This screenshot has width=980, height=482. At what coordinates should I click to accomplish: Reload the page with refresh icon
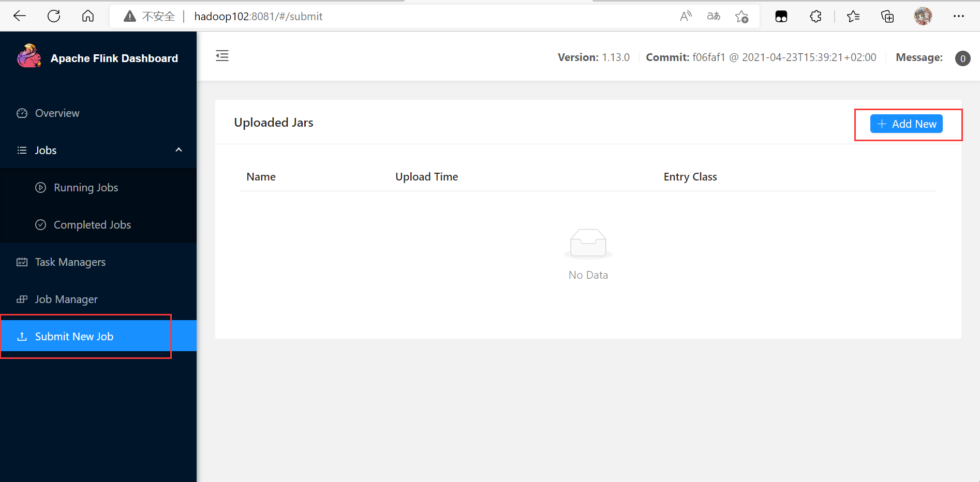pos(54,16)
